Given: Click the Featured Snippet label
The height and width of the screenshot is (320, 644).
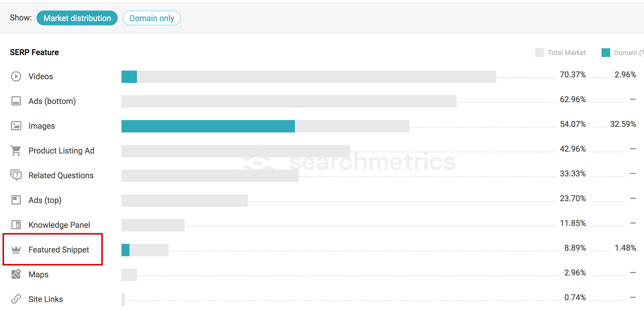Looking at the screenshot, I should [59, 250].
